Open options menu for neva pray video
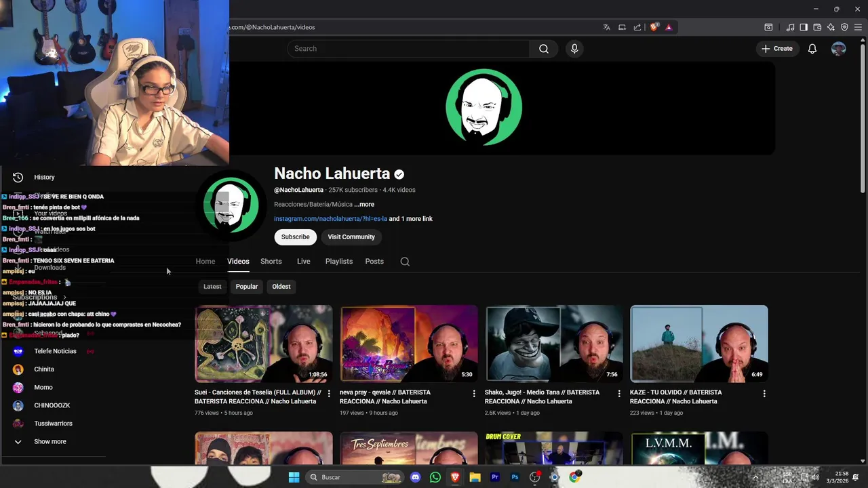Screen dimensions: 868x488 click(x=474, y=393)
